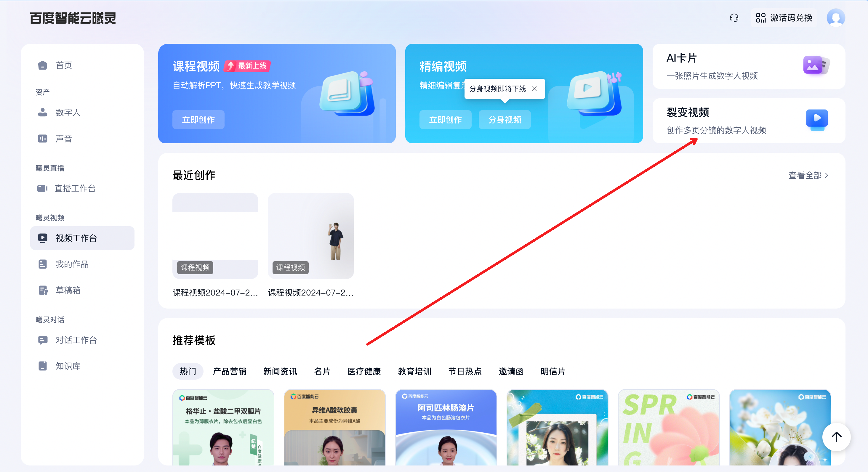Click the 声音 sound icon
Screen dimensions: 868x472
pos(43,139)
